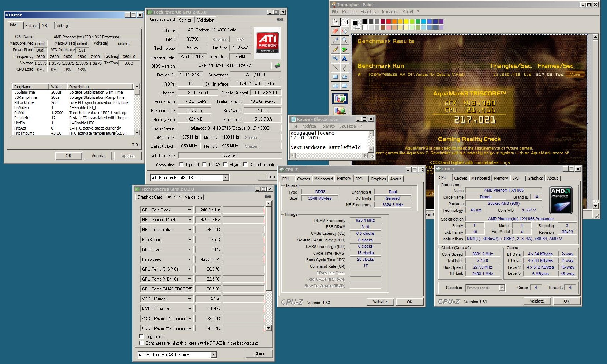Click the GPU-Z Sensors list scroll down arrow
This screenshot has height=364, width=607.
[x=269, y=328]
